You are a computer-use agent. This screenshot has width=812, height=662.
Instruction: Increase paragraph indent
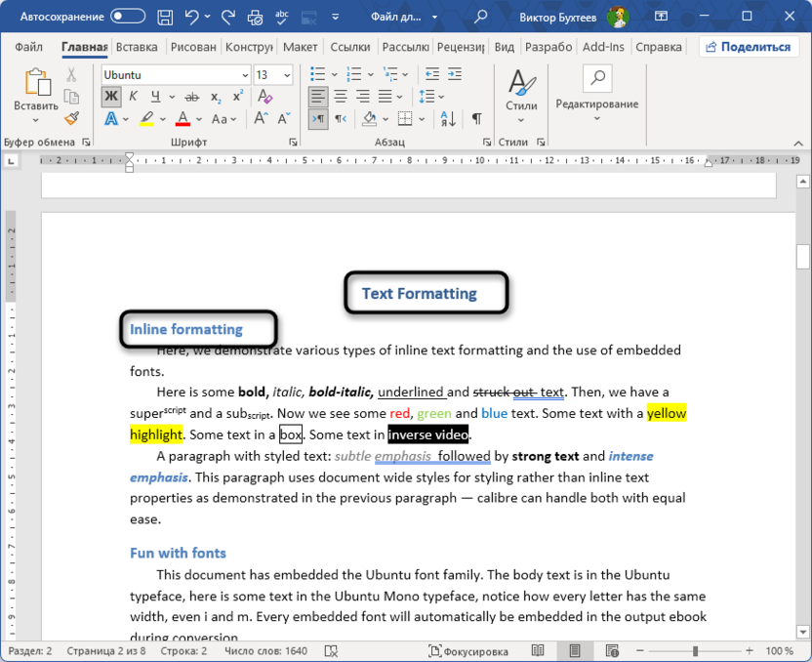click(x=455, y=74)
